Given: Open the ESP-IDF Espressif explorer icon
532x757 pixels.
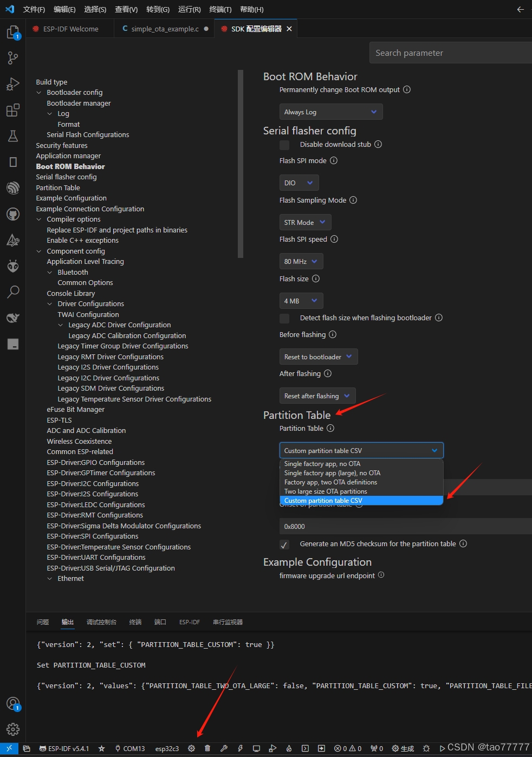Looking at the screenshot, I should pyautogui.click(x=13, y=188).
